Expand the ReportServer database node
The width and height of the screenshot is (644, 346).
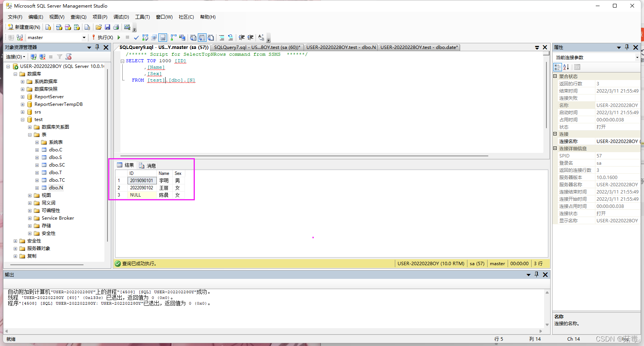tap(22, 97)
